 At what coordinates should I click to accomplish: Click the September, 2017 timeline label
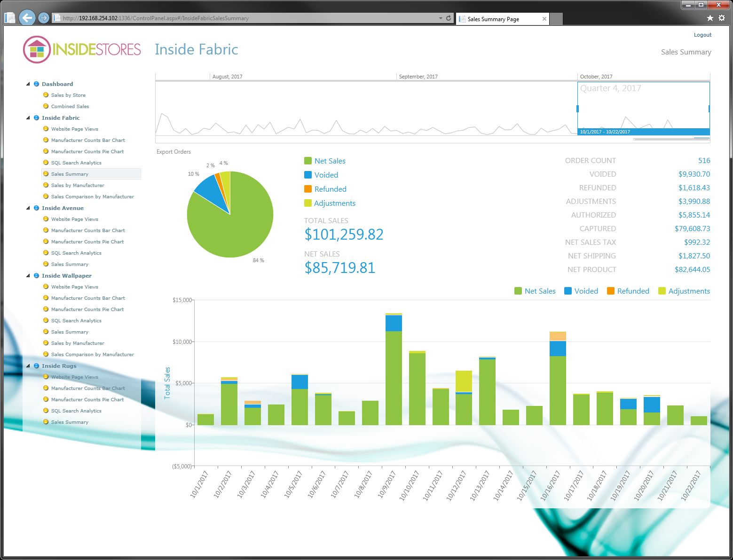pos(418,77)
